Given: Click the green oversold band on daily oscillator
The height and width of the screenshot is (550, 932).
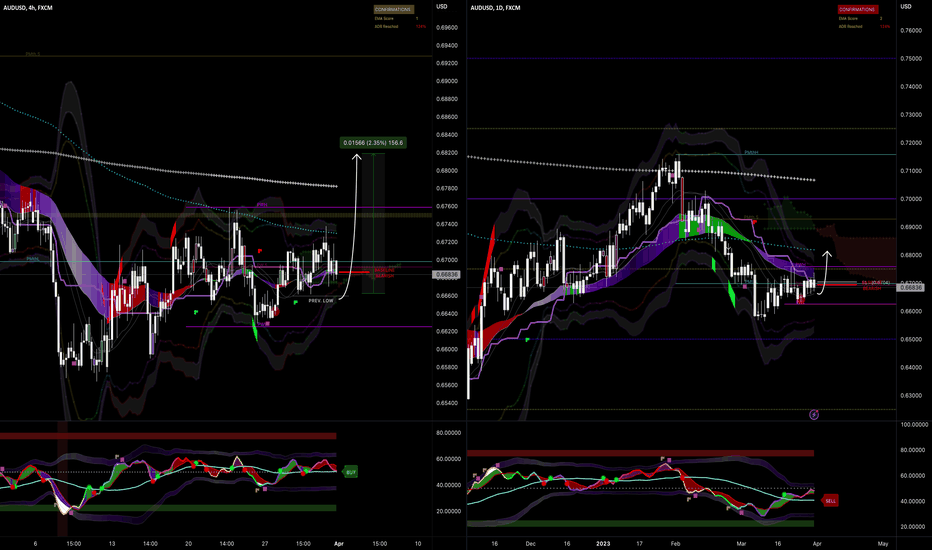Looking at the screenshot, I should [641, 523].
